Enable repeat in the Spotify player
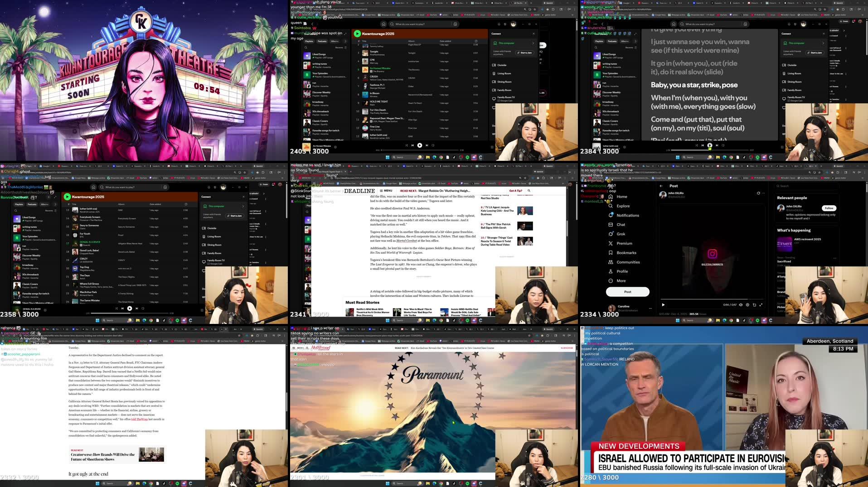 [433, 145]
